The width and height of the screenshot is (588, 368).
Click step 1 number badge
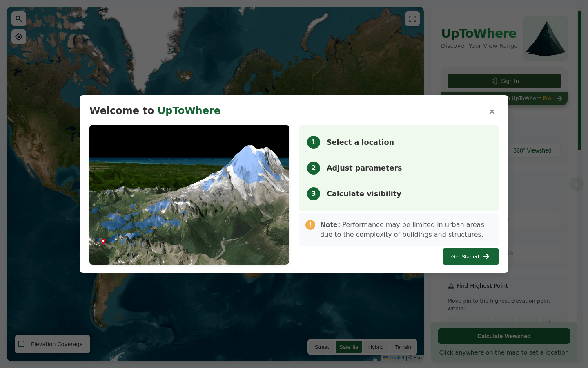(x=314, y=142)
